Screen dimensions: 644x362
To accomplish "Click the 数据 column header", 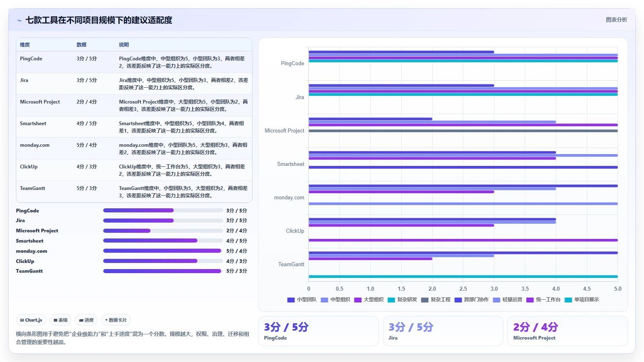I will click(82, 45).
